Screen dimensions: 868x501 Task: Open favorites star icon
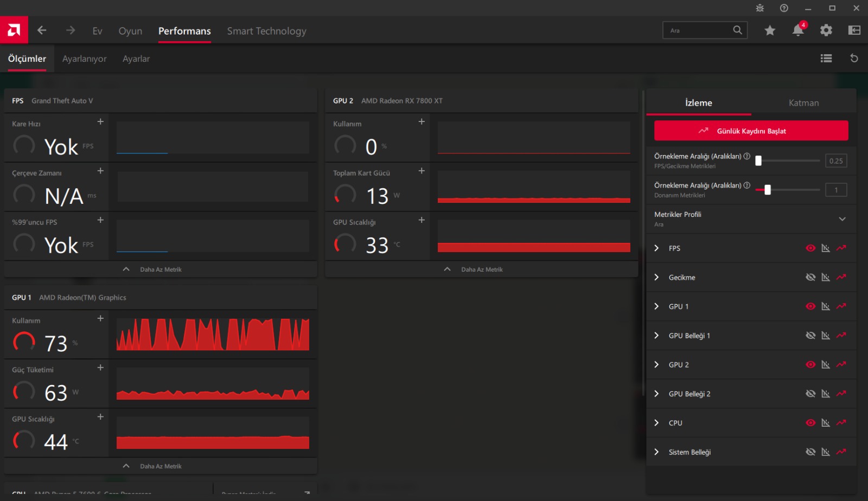(x=770, y=30)
